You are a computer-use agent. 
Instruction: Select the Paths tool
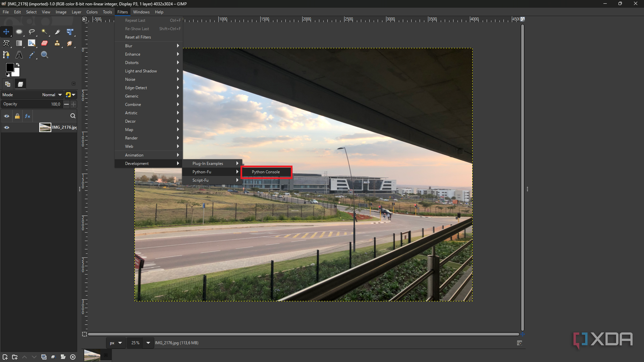[x=6, y=55]
